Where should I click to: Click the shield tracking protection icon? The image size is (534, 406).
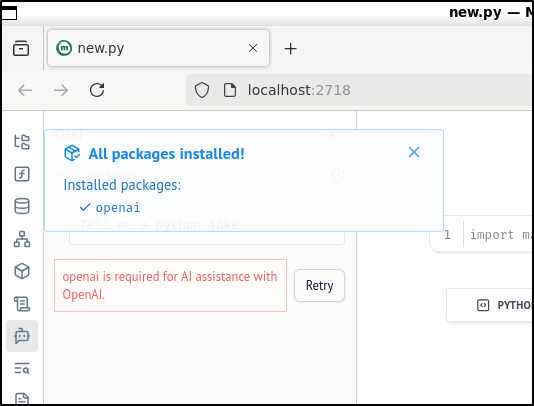202,90
